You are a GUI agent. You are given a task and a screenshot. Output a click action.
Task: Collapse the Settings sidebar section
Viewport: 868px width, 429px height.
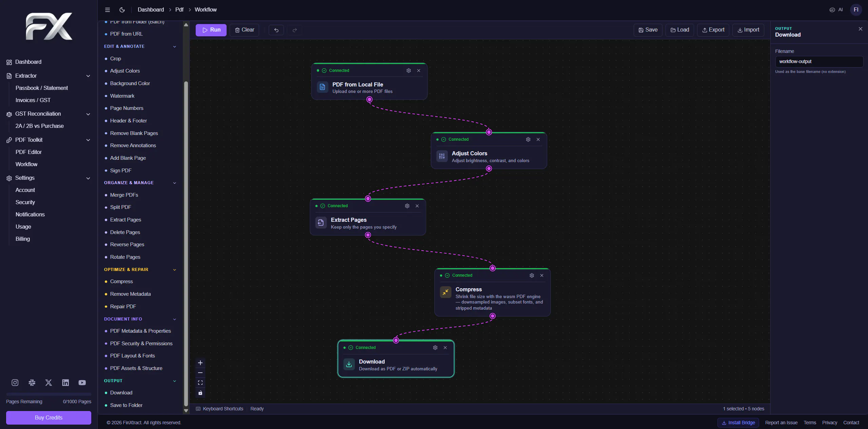[x=88, y=178]
